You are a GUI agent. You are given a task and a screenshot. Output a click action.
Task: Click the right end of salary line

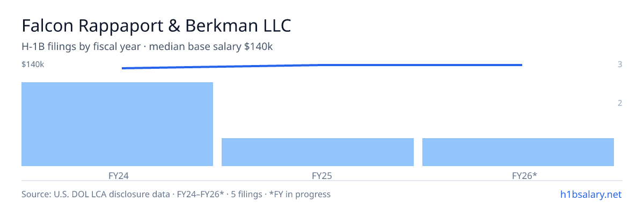pyautogui.click(x=522, y=65)
